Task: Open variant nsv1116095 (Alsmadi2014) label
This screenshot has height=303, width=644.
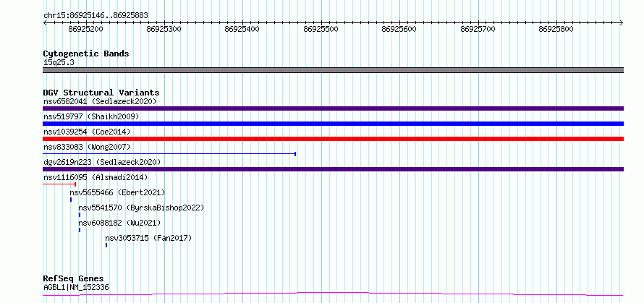Action: pyautogui.click(x=96, y=177)
